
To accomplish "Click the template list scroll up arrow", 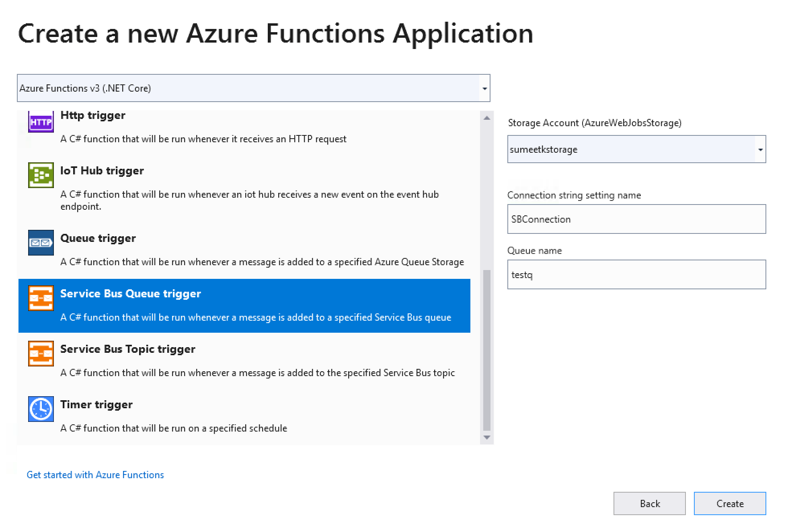I will point(486,118).
